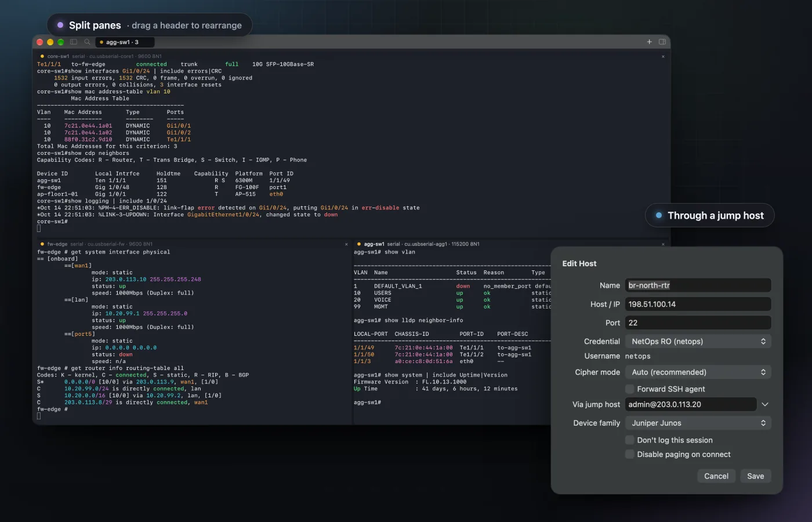Image resolution: width=812 pixels, height=522 pixels.
Task: Click '203.0.113.10' IP in fw-edge pane
Action: (126, 280)
